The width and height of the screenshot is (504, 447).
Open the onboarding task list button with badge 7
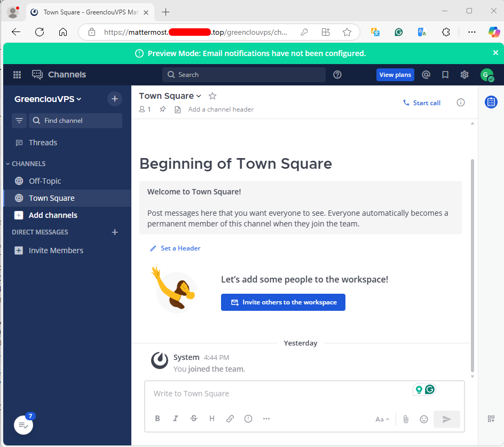coord(23,425)
